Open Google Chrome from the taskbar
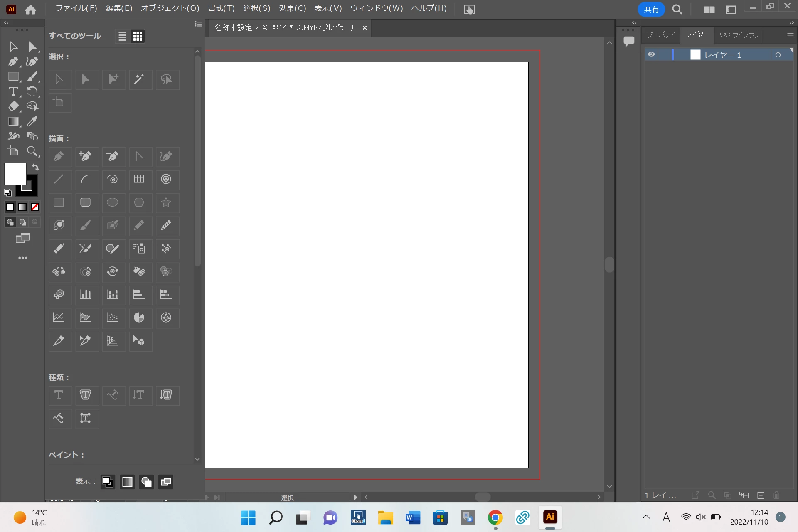Screen dimensions: 798x532 [495, 517]
